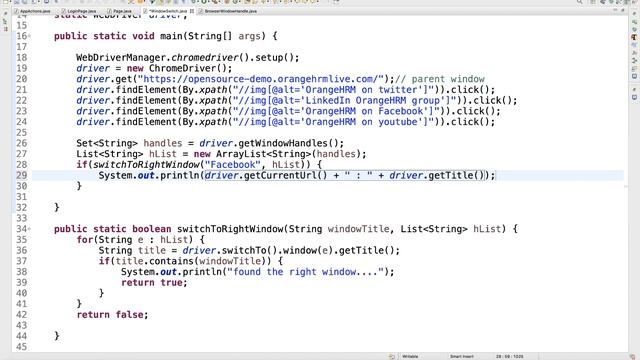
Task: Click the Smart Insert status bar entry
Action: point(462,356)
